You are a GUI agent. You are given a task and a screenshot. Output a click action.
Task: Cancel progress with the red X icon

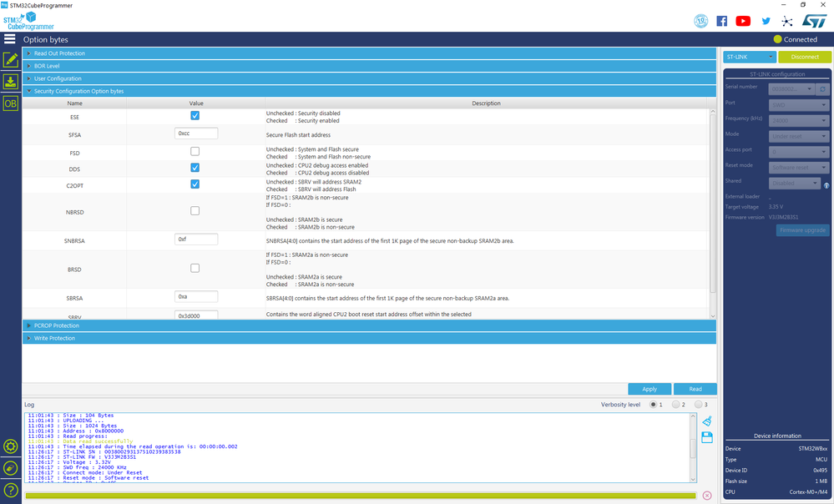point(707,496)
